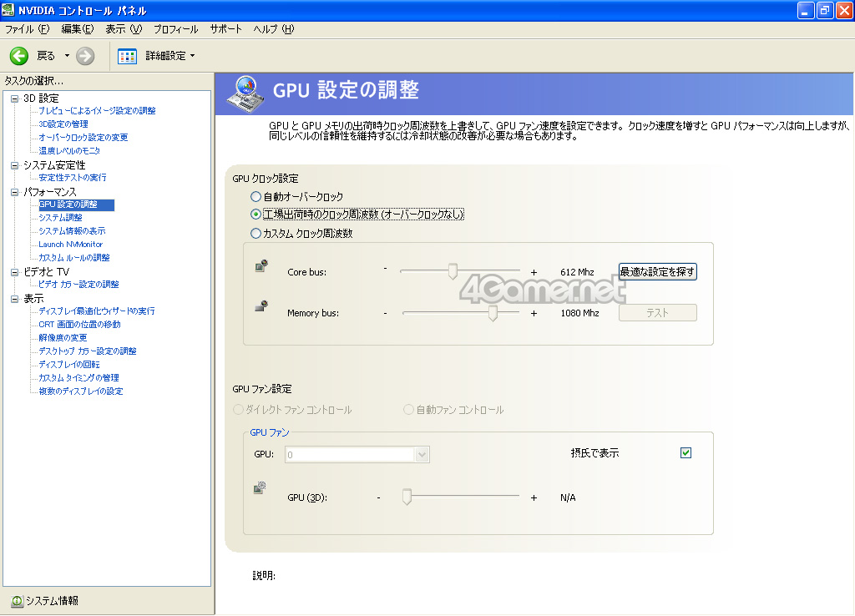Click the 最適な設定を探す button
Image resolution: width=855 pixels, height=616 pixels.
point(658,271)
